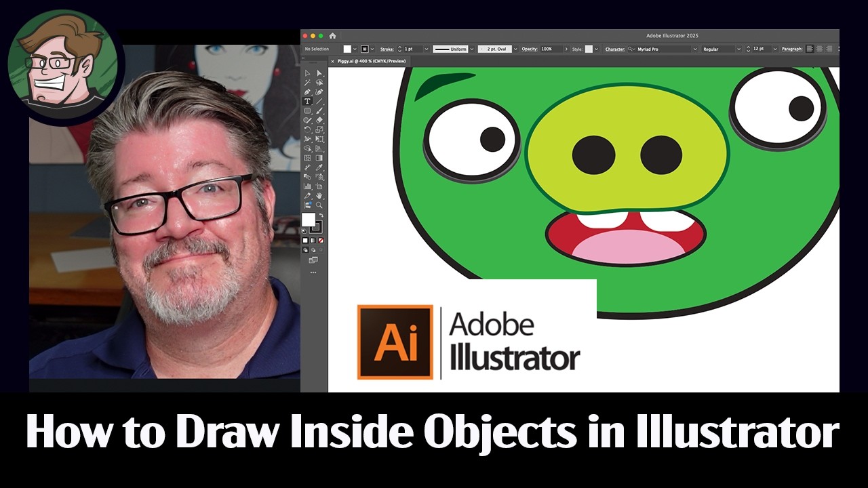Click the toolbar Stroke box
The image size is (868, 488).
point(316,227)
